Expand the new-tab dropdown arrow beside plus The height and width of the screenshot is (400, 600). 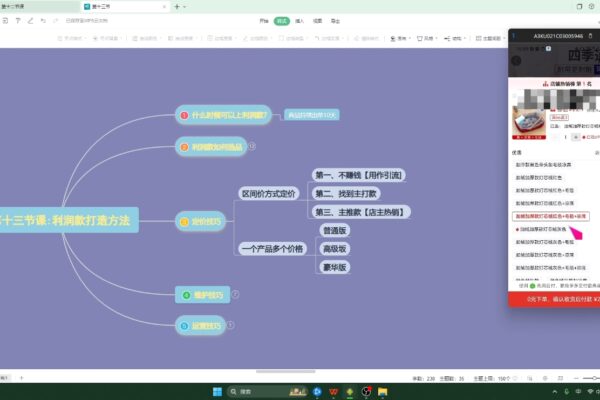pos(184,7)
